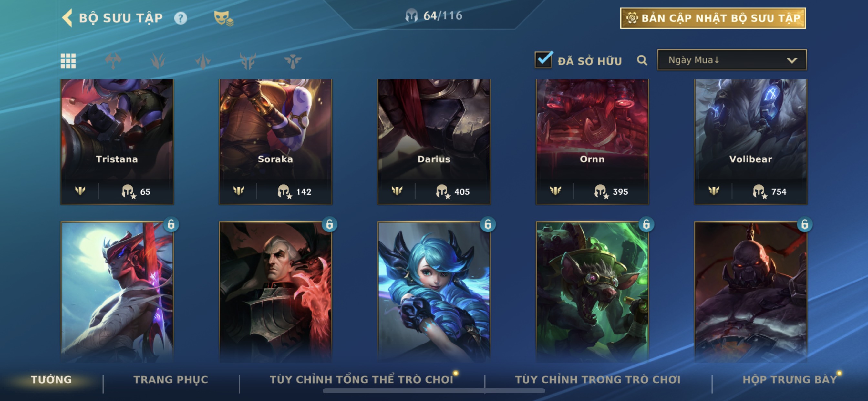868x401 pixels.
Task: Select the Darius champion card
Action: click(x=434, y=142)
